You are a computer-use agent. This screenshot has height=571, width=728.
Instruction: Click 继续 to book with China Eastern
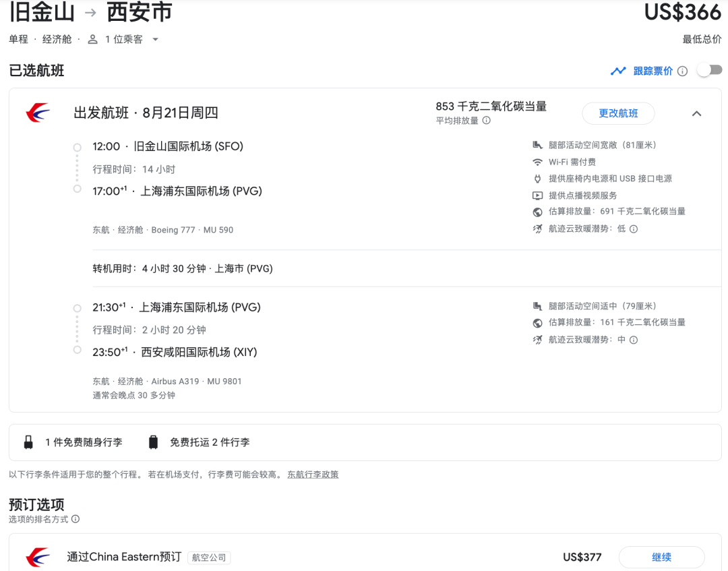pyautogui.click(x=661, y=557)
